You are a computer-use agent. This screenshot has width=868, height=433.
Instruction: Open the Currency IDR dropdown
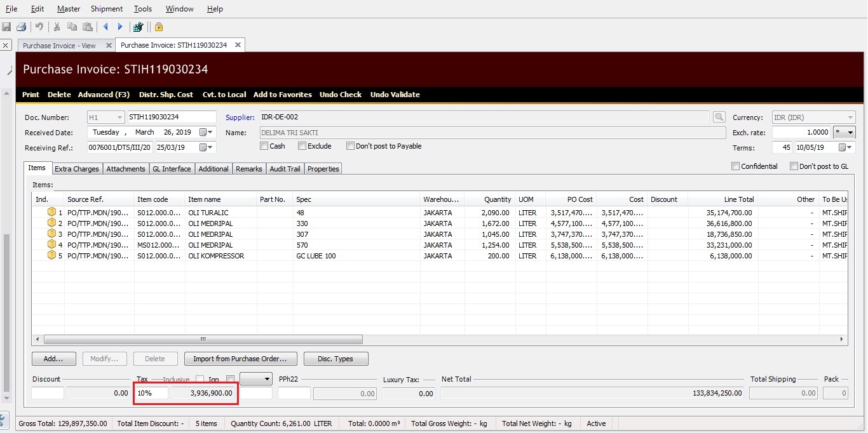[850, 117]
